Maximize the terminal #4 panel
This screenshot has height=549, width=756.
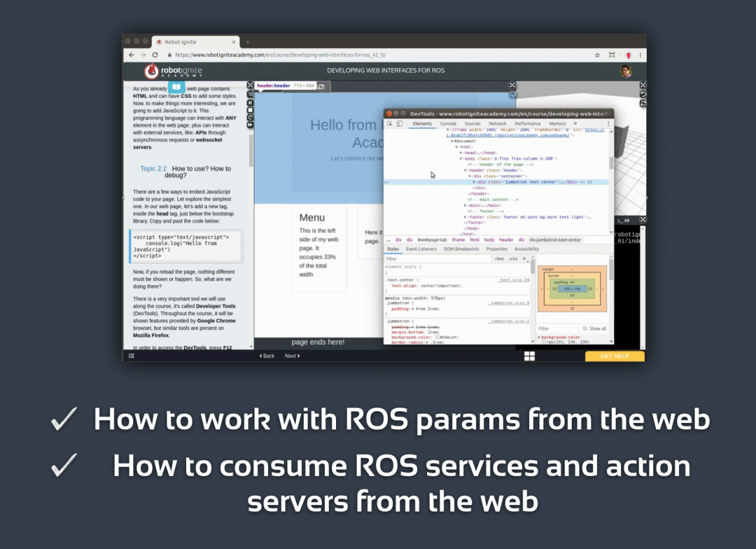pyautogui.click(x=643, y=219)
